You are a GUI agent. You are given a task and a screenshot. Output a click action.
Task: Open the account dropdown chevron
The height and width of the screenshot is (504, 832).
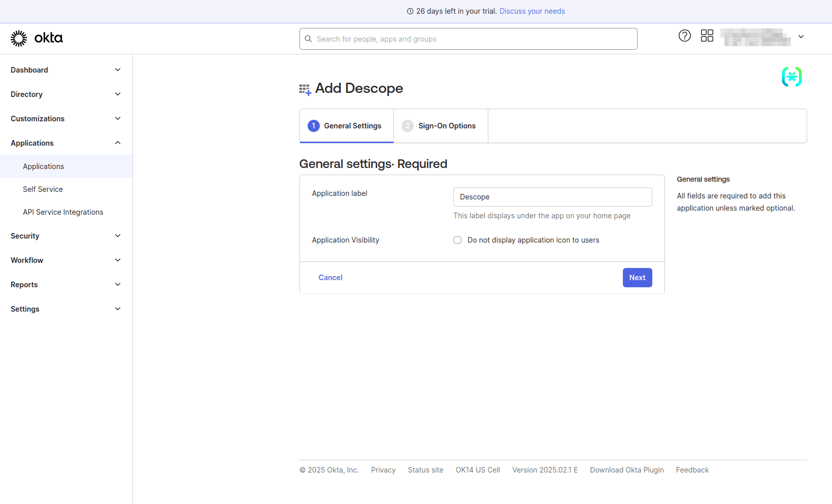(x=801, y=37)
